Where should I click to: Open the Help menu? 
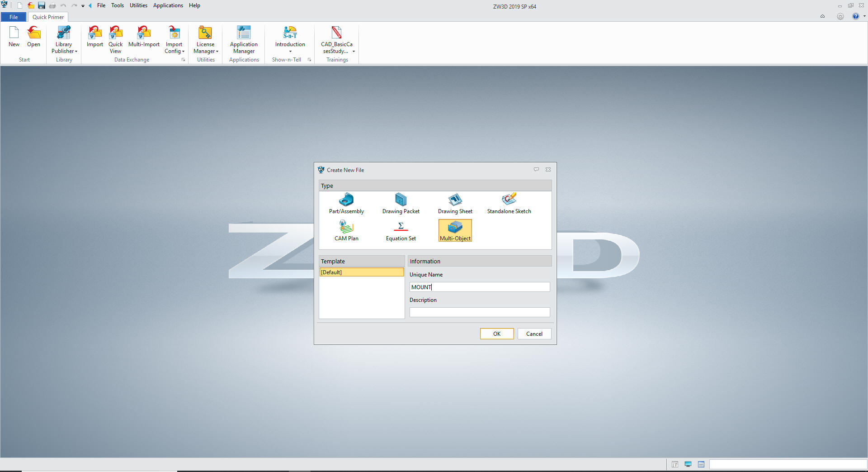tap(194, 5)
